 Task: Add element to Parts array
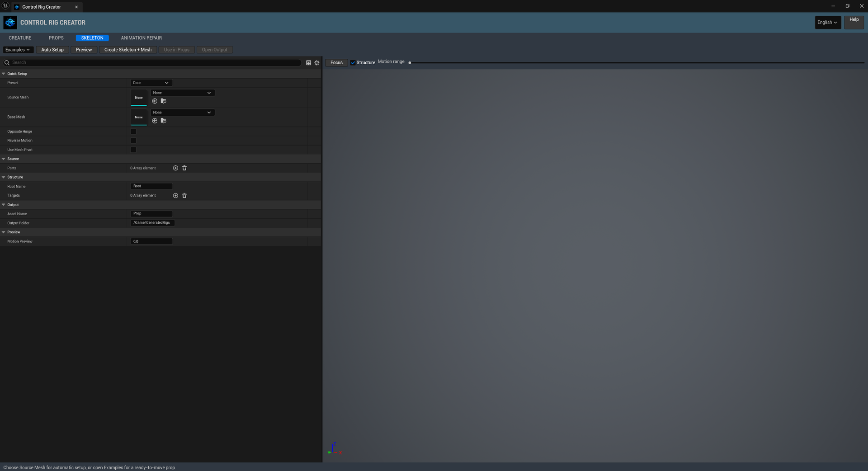[175, 168]
